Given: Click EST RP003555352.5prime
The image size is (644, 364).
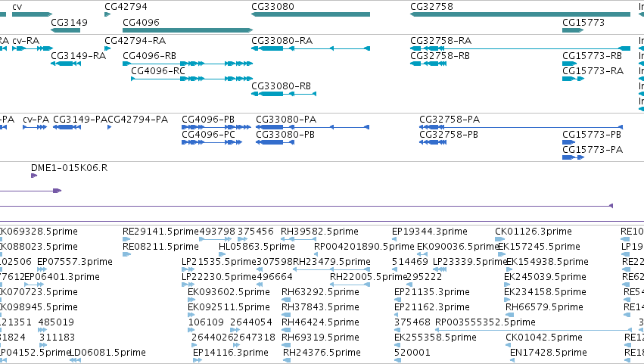Looking at the screenshot, I should coord(533,330).
